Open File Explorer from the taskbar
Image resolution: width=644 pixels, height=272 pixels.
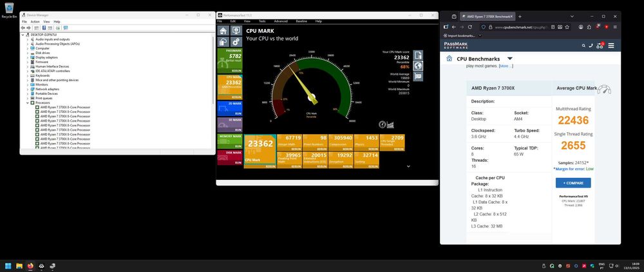pos(19,266)
